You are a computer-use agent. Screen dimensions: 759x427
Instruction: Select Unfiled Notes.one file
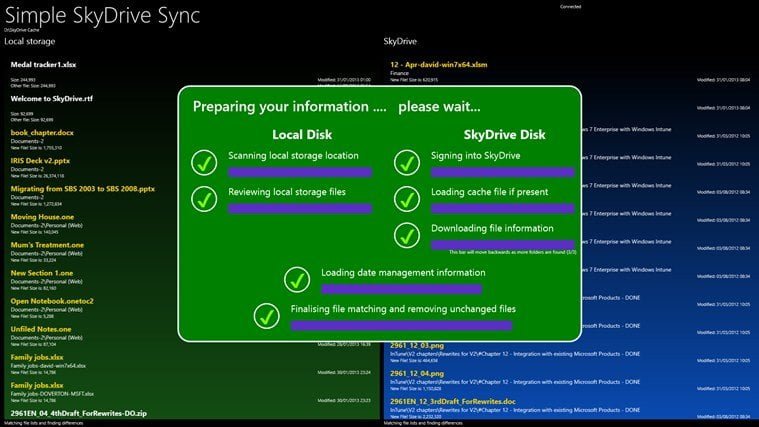41,329
